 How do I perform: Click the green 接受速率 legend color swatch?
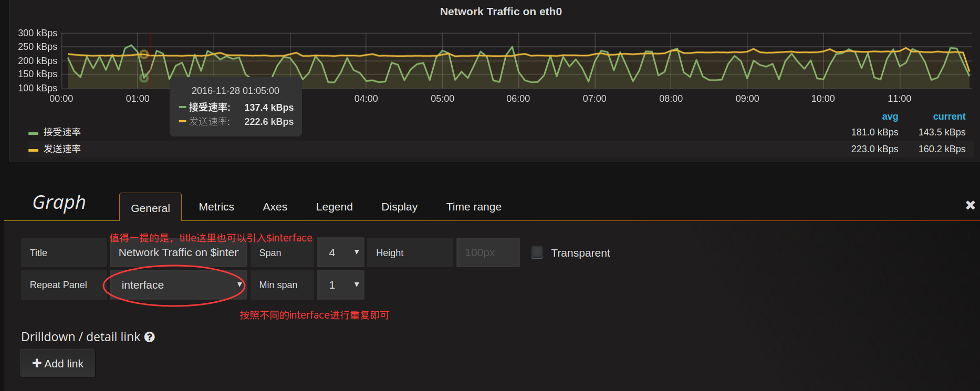tap(33, 133)
